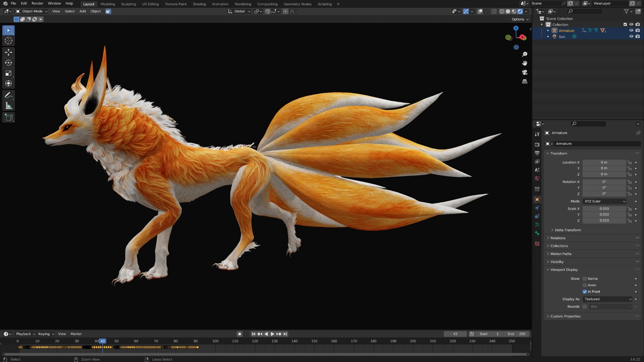The image size is (644, 362).
Task: Expand the Armature tree item in outliner
Action: coord(548,31)
